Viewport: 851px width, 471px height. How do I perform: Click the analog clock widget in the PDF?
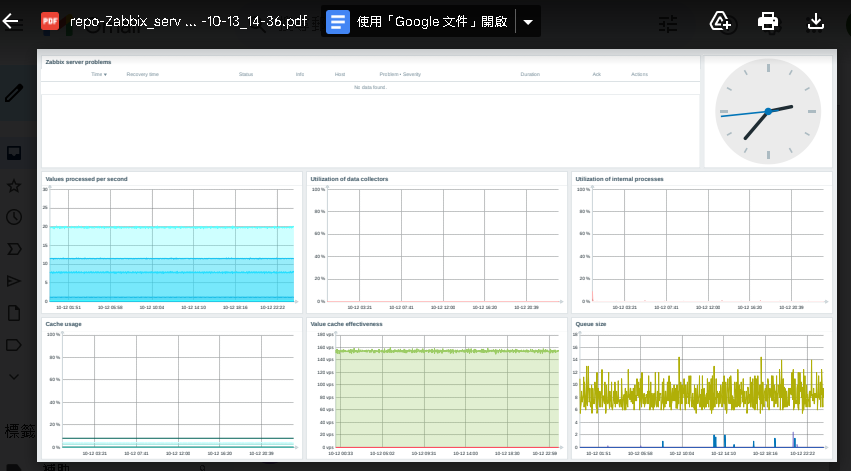(x=768, y=111)
